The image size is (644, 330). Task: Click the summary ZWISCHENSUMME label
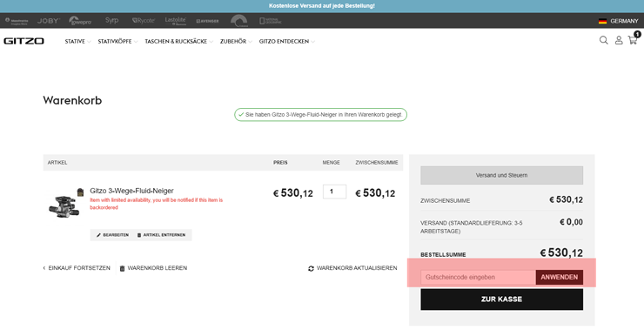coord(446,201)
